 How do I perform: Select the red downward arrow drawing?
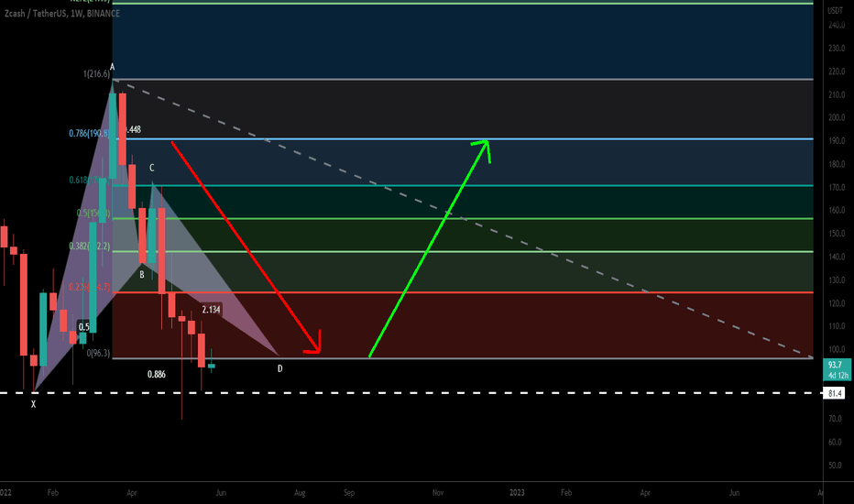[x=246, y=247]
